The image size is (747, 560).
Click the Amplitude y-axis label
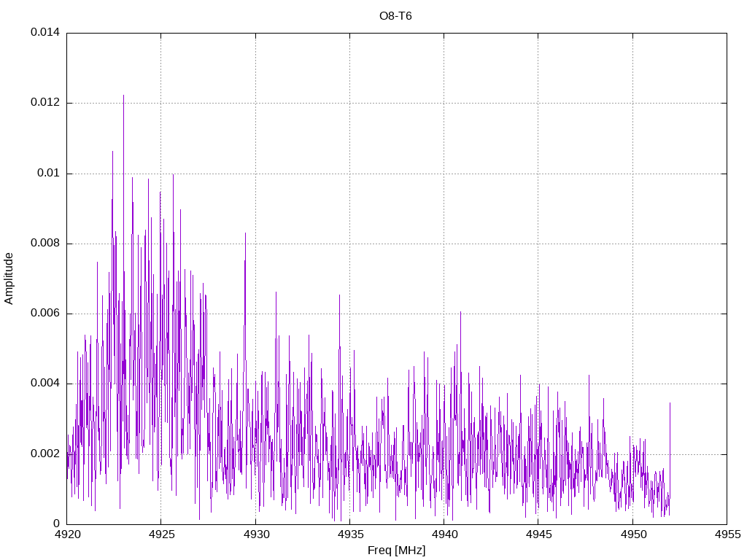click(x=9, y=279)
